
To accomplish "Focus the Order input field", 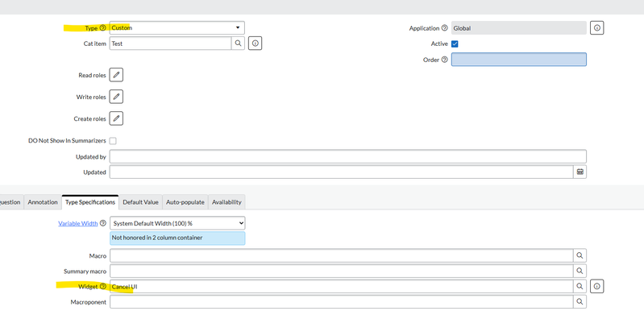I will [519, 60].
